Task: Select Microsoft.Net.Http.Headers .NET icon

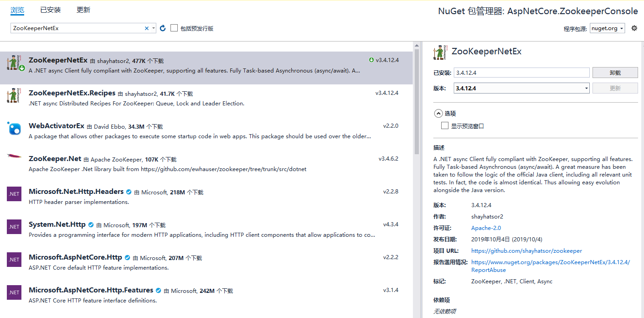Action: [x=14, y=194]
